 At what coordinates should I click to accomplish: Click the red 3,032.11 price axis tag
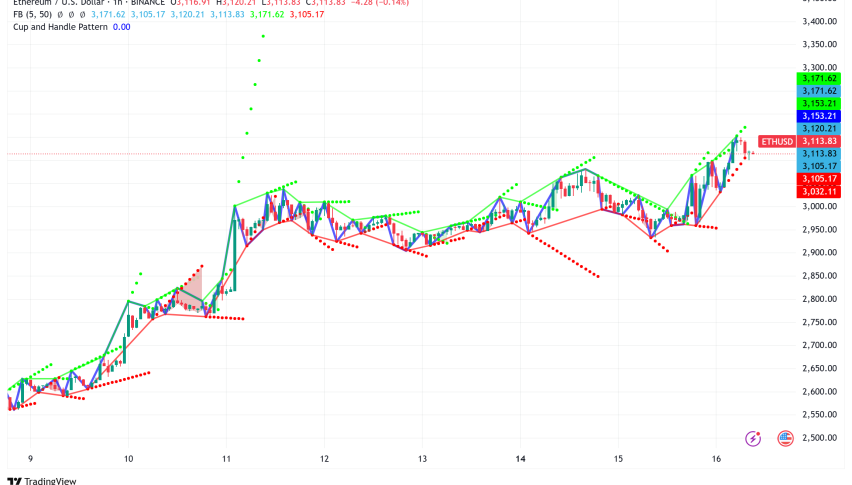(x=819, y=191)
